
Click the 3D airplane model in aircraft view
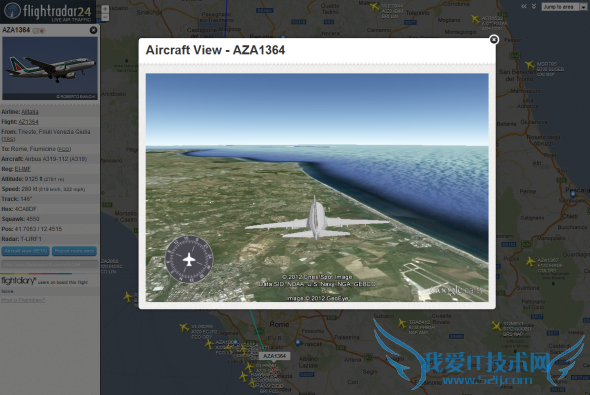[317, 219]
